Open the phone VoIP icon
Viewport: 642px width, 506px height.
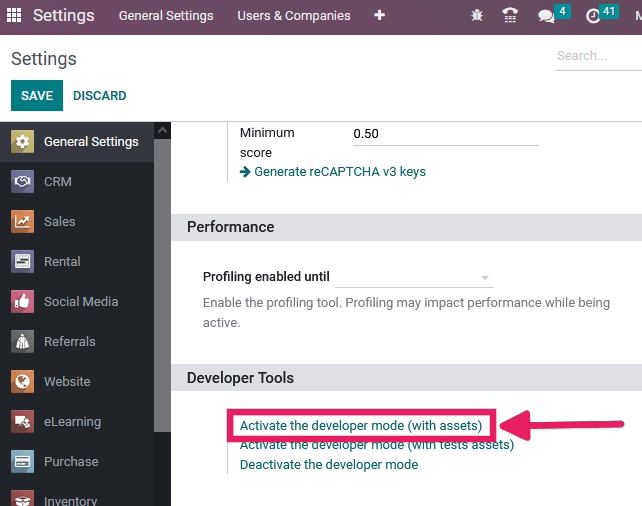point(510,16)
